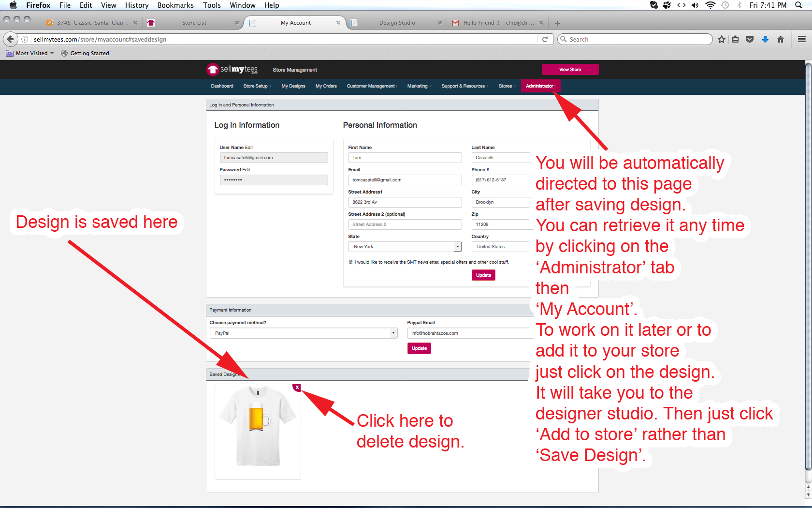
Task: Click the Bluetooth icon in menu bar
Action: point(739,5)
